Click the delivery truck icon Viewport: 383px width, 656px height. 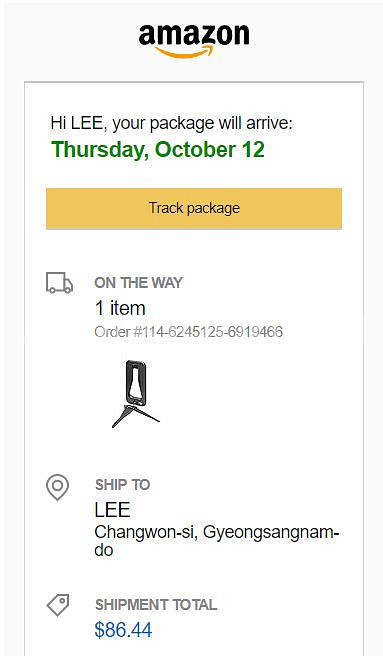[59, 283]
